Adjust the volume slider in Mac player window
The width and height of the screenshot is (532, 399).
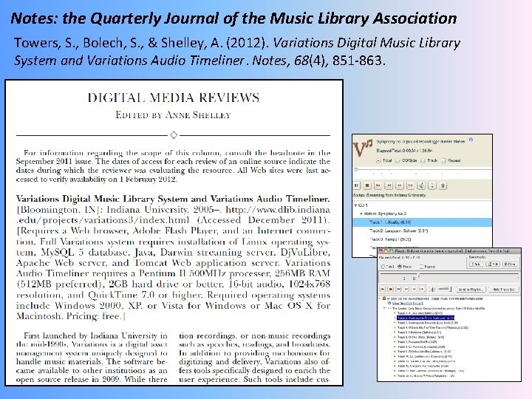click(x=445, y=289)
